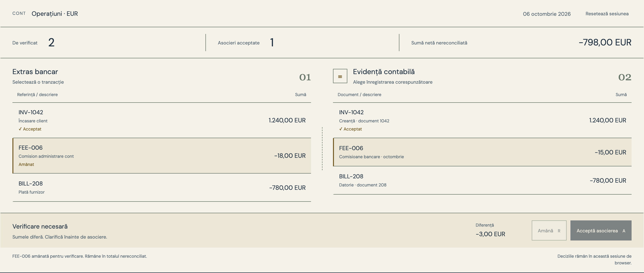This screenshot has width=644, height=273.
Task: Click the Diferență -3,00 EUR amount
Action: click(x=490, y=234)
